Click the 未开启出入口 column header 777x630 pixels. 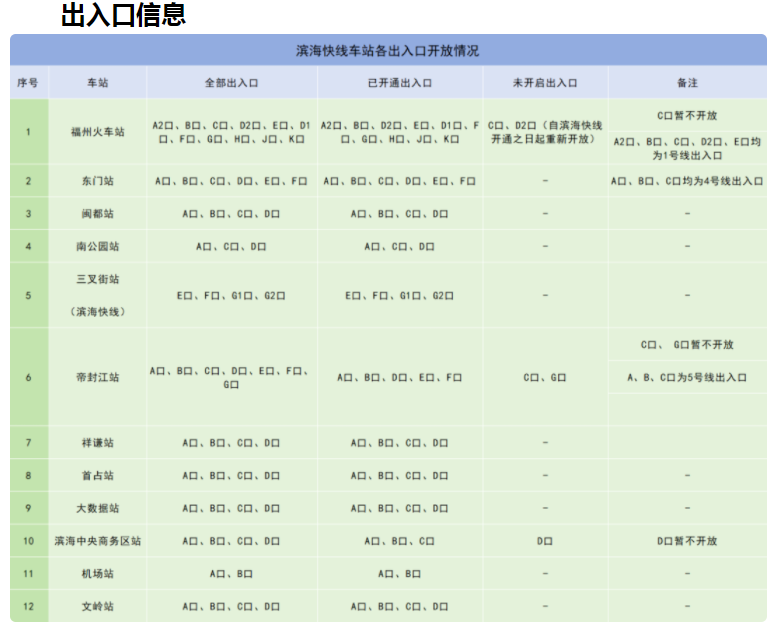(x=544, y=83)
